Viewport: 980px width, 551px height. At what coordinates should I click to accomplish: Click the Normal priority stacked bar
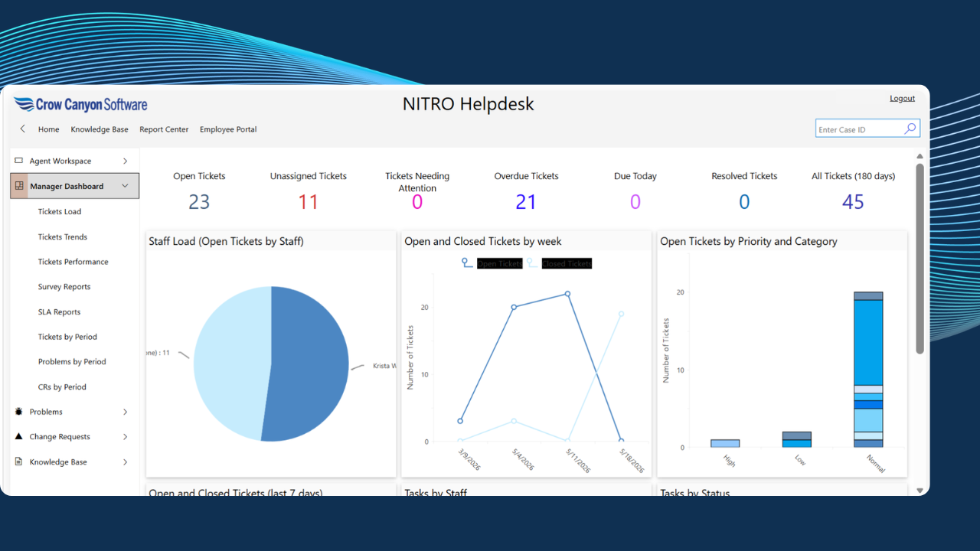[868, 370]
